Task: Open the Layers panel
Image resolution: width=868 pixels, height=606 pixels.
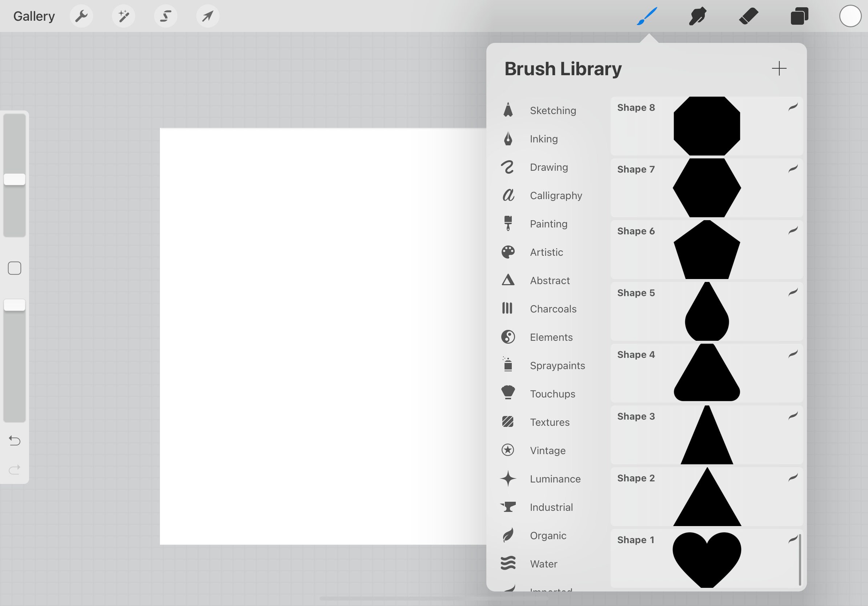Action: 799,16
